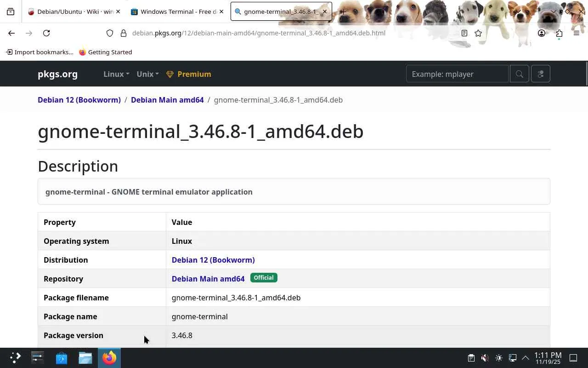Follow the Debian 12 (Bookworm) Distribution link
The width and height of the screenshot is (588, 368).
pyautogui.click(x=213, y=260)
